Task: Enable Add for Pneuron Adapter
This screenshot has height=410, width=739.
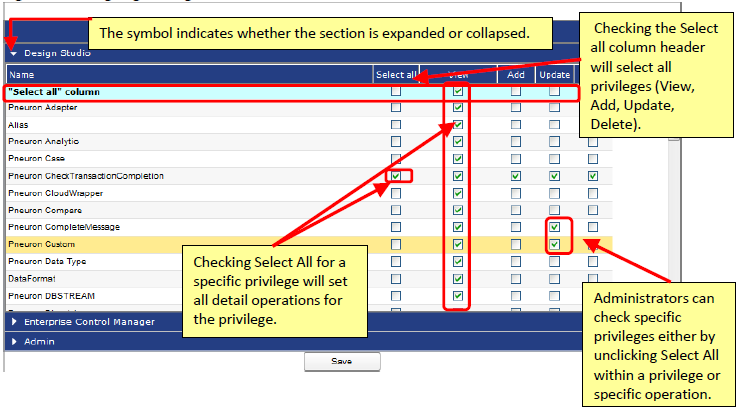Action: 516,107
